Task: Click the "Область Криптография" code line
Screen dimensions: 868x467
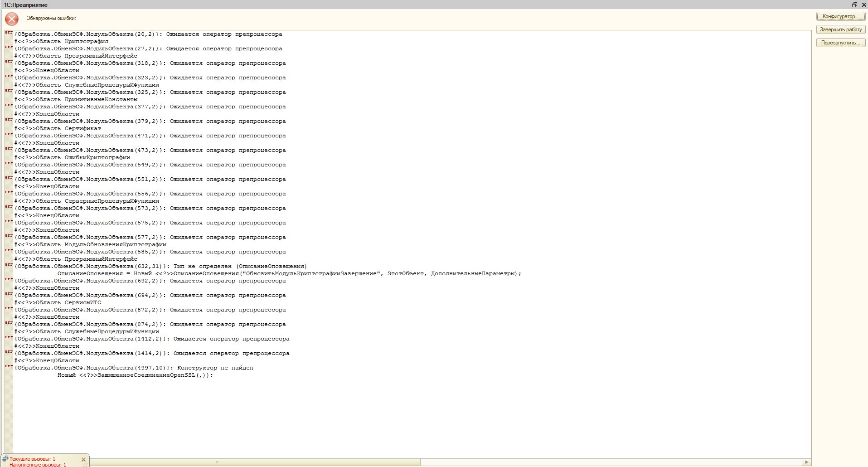Action: pyautogui.click(x=62, y=41)
